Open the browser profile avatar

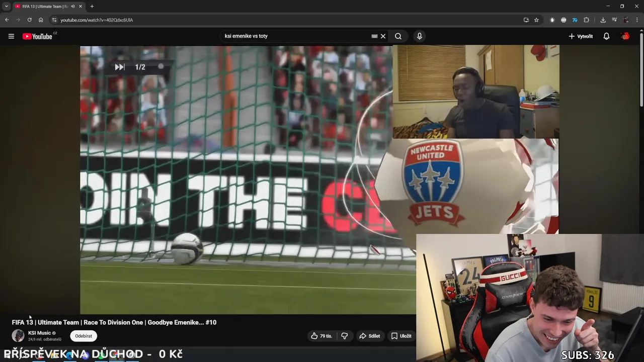(x=626, y=20)
